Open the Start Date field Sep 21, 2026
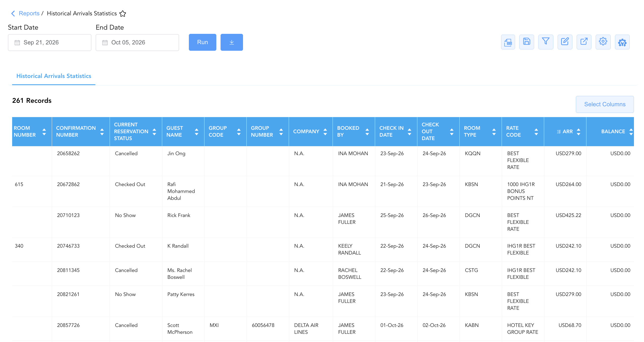This screenshot has height=342, width=644. (50, 43)
